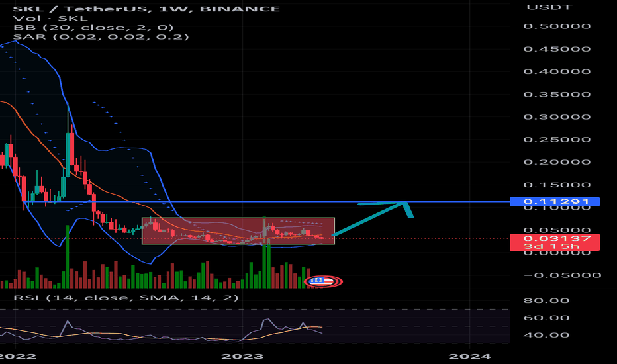617x364 pixels.
Task: Click the 40.00 RSI axis value
Action: 547,336
